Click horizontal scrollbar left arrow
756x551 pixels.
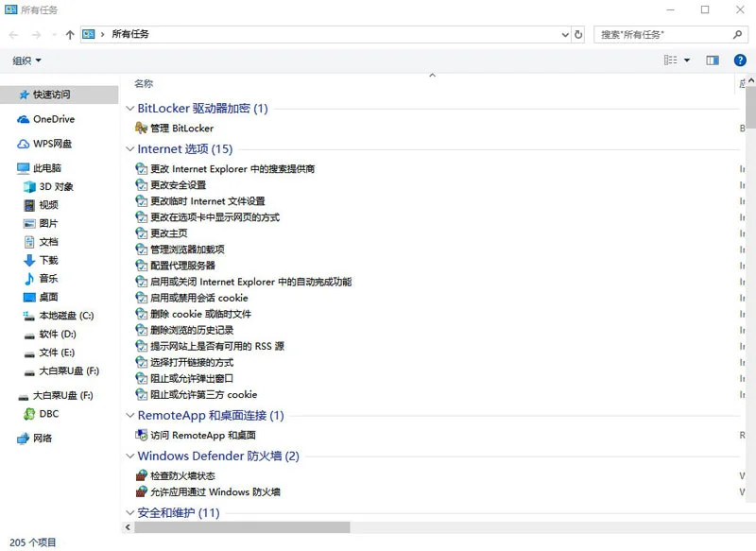click(128, 527)
